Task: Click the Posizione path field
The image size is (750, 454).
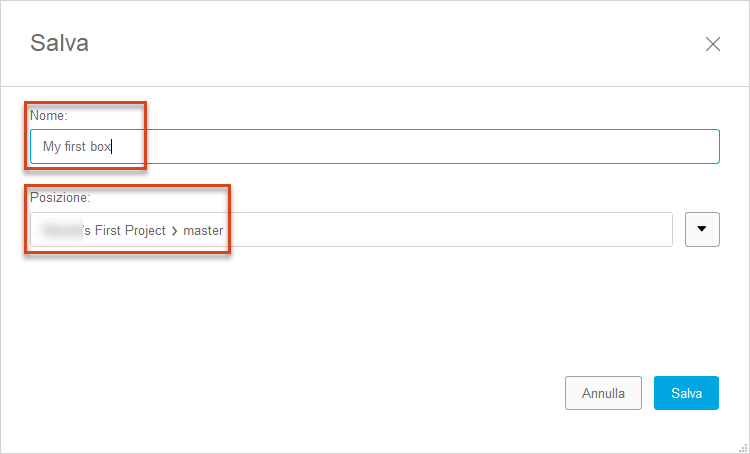Action: (351, 230)
